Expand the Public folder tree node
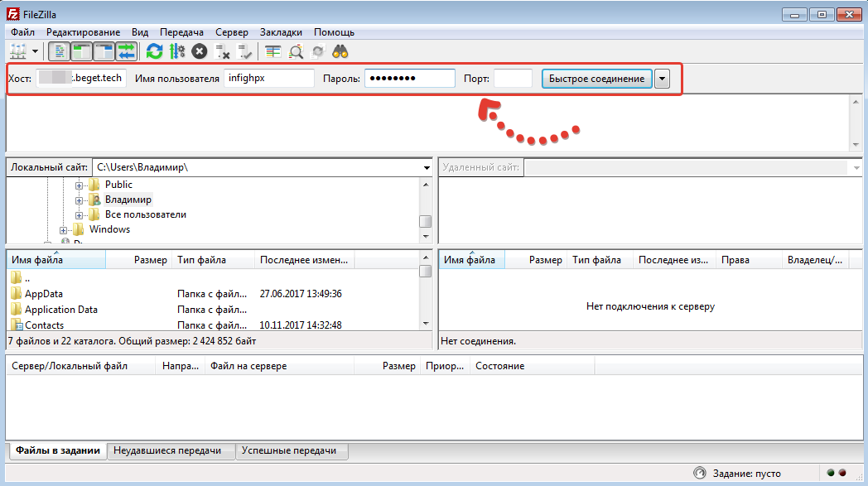868x486 pixels. tap(80, 185)
